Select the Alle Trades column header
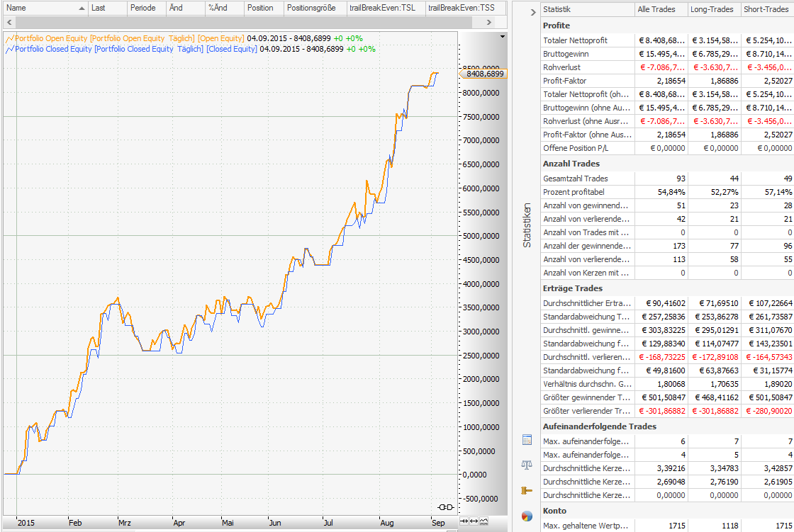Image resolution: width=794 pixels, height=532 pixels. [x=661, y=9]
